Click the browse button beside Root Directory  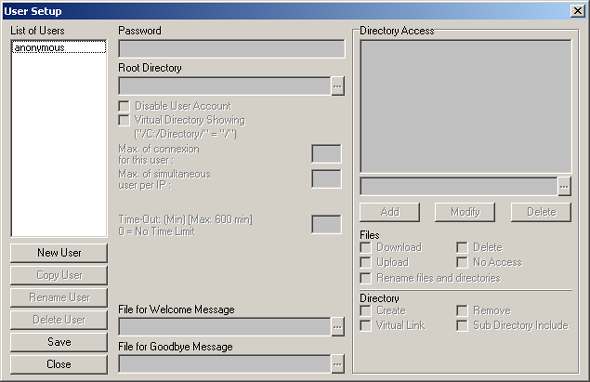coord(338,86)
